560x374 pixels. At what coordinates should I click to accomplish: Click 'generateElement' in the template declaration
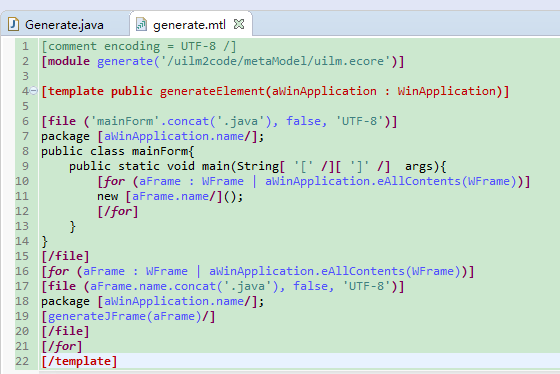[x=212, y=91]
